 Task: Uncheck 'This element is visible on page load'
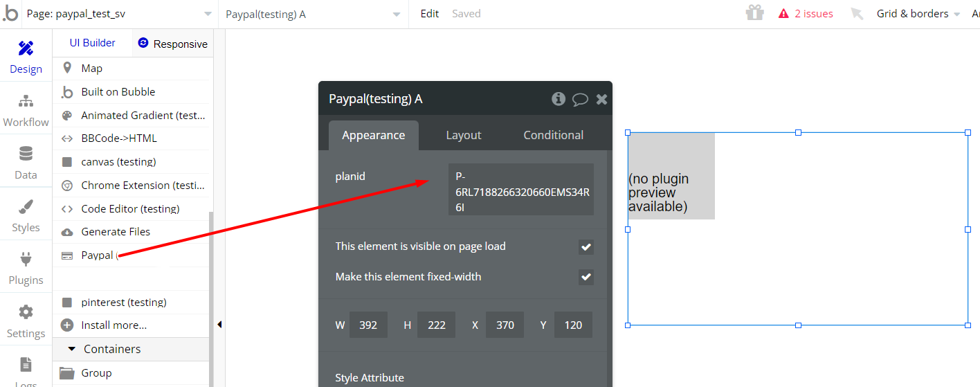586,247
